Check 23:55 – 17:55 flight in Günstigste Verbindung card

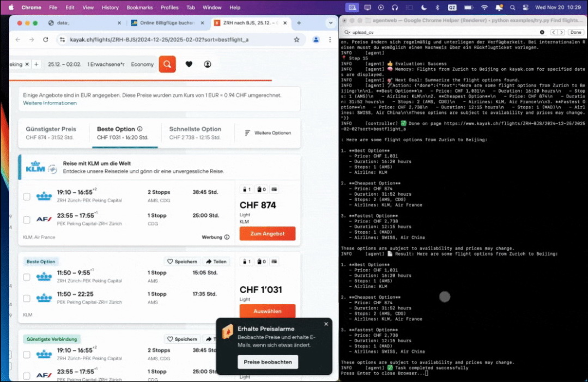[27, 376]
